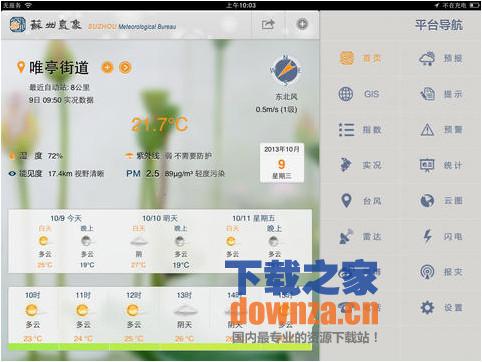Select the 10/11 星期五 forecast header
This screenshot has height=362, width=482.
[x=254, y=218]
